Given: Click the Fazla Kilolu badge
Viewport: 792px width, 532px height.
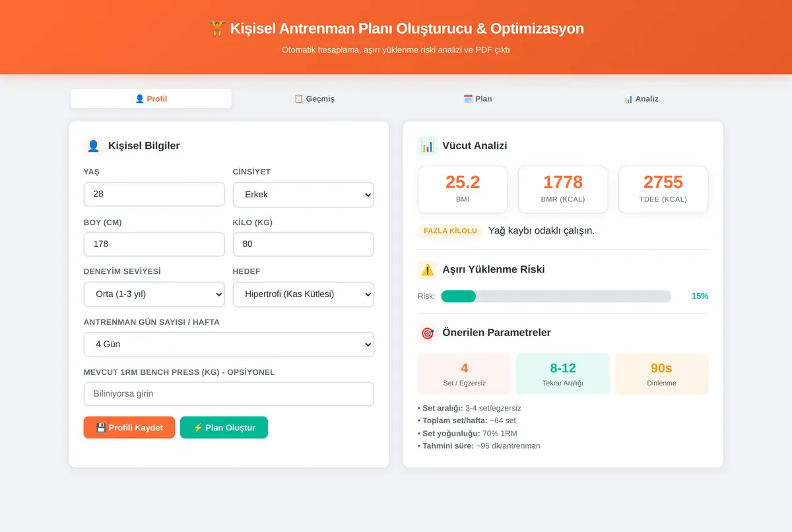Looking at the screenshot, I should point(450,231).
